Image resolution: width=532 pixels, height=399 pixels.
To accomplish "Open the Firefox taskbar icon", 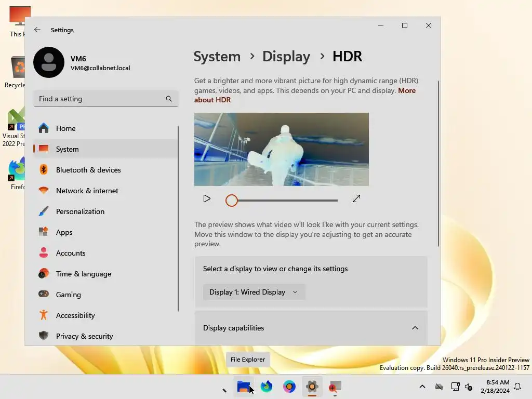I will click(x=267, y=387).
